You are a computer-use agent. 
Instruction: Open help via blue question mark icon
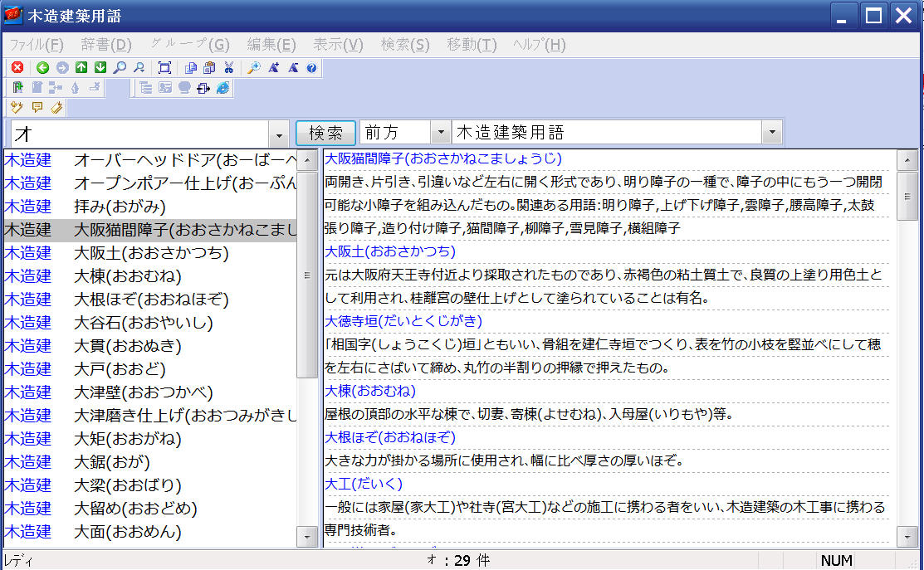pyautogui.click(x=311, y=68)
